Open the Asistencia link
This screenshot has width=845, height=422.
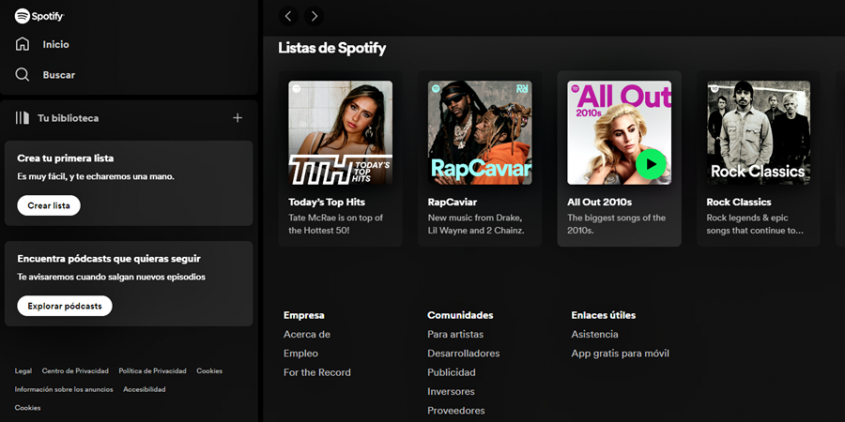pos(594,334)
